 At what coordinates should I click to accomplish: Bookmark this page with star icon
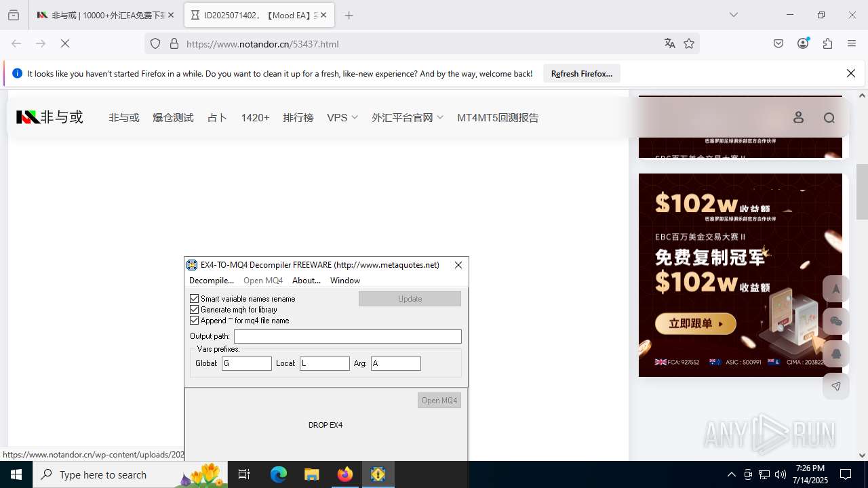click(x=689, y=43)
